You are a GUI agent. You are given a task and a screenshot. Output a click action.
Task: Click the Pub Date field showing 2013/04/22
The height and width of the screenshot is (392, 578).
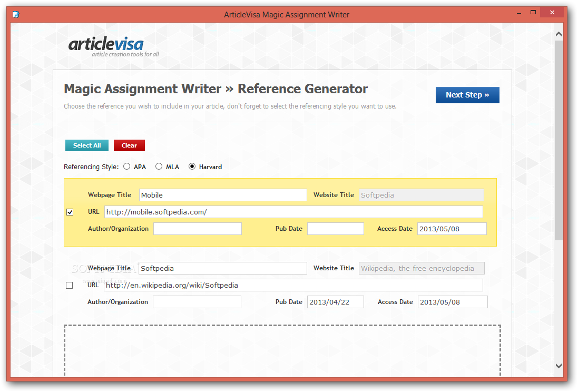[336, 302]
